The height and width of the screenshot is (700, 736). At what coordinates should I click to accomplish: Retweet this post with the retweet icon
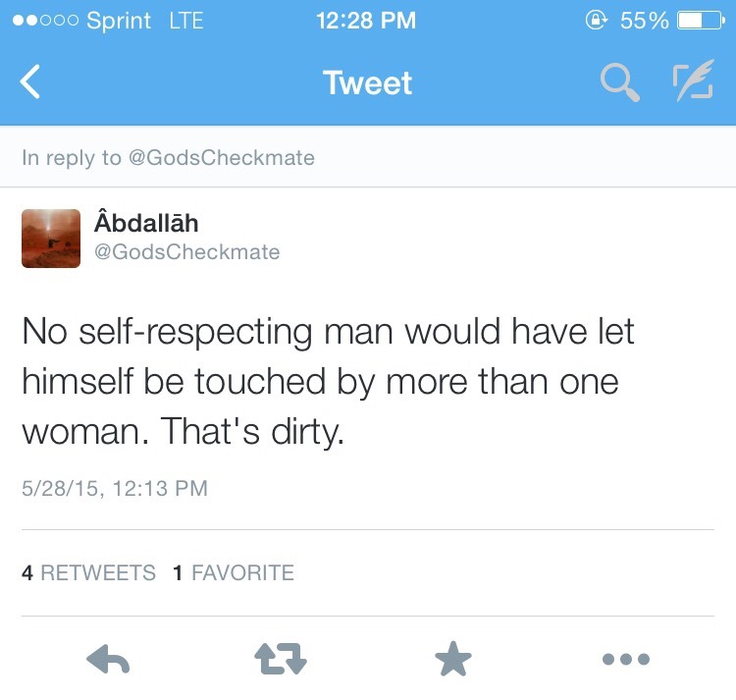click(x=281, y=659)
